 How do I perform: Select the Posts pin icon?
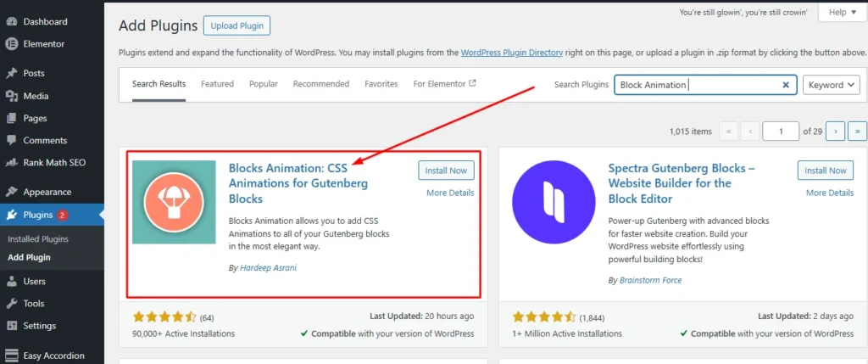(x=11, y=73)
